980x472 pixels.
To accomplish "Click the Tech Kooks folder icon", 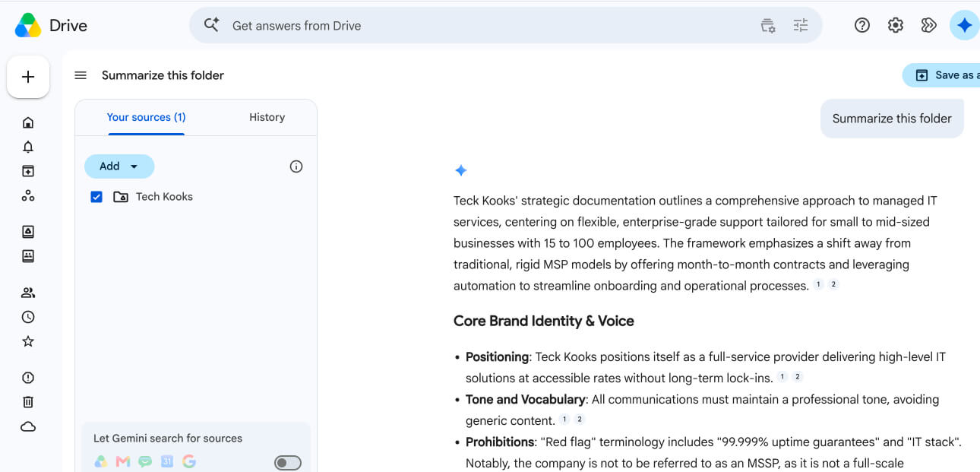I will [120, 197].
